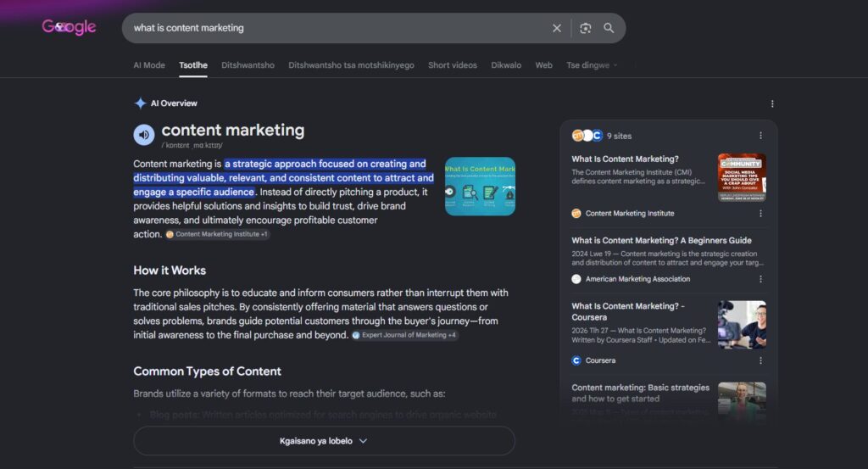The image size is (868, 469).
Task: Click the Content Marketing Institute source name
Action: (630, 213)
